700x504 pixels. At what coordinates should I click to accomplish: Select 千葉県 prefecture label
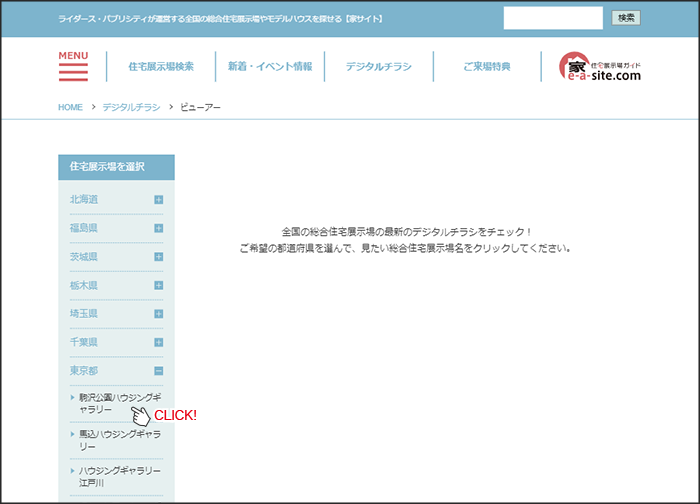(x=83, y=342)
